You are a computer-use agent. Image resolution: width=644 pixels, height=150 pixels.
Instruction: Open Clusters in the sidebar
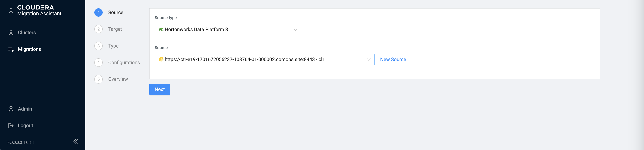[27, 32]
